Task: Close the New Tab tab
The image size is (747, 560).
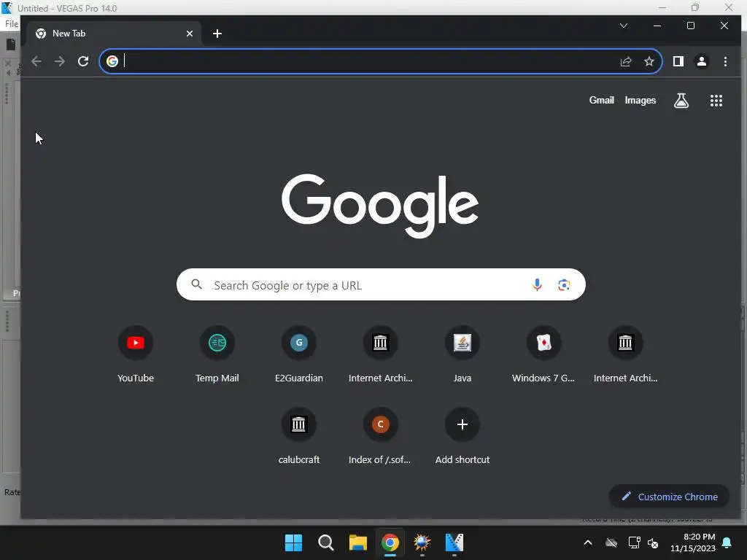Action: tap(190, 34)
